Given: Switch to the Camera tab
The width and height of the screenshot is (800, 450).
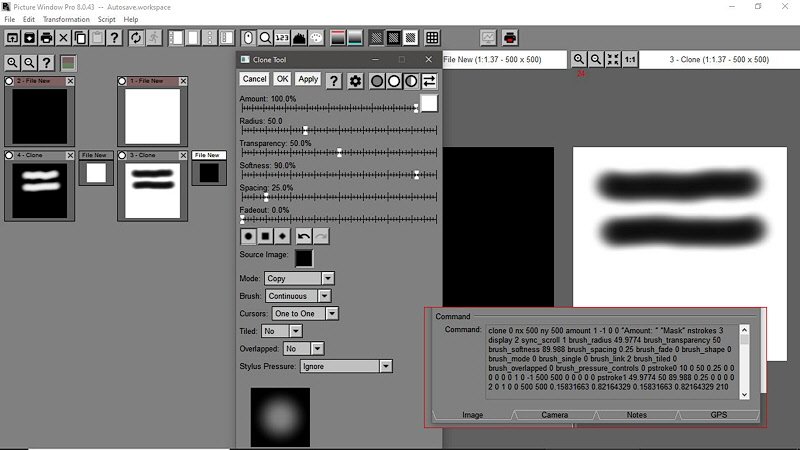Looking at the screenshot, I should [554, 414].
